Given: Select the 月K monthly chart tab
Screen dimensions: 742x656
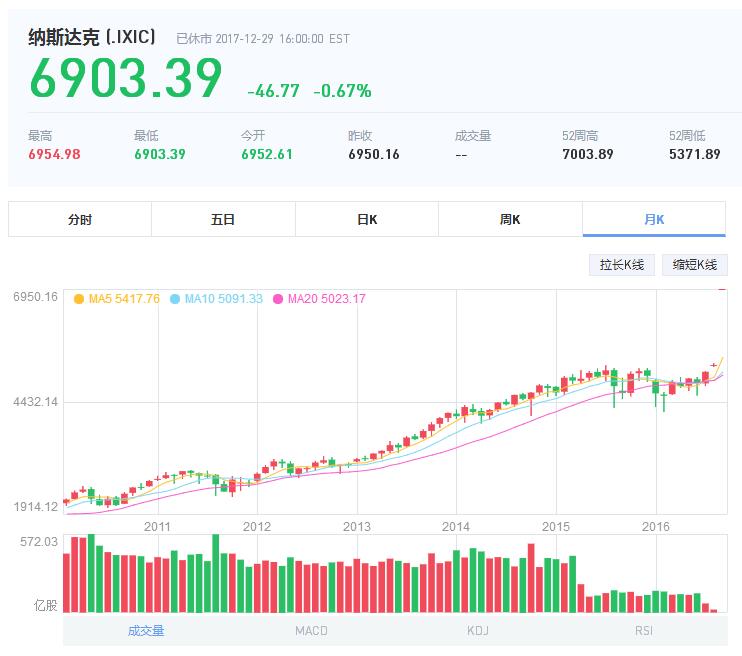Looking at the screenshot, I should click(654, 220).
